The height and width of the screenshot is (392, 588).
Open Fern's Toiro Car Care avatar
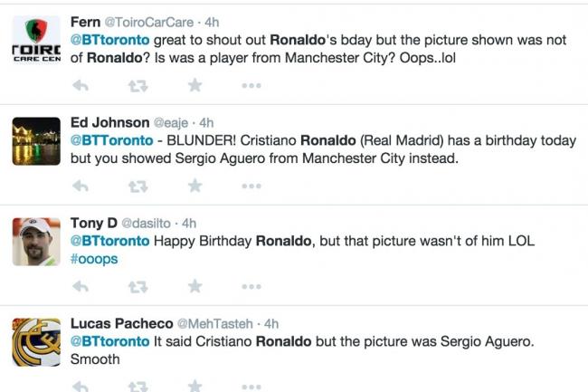pos(36,42)
